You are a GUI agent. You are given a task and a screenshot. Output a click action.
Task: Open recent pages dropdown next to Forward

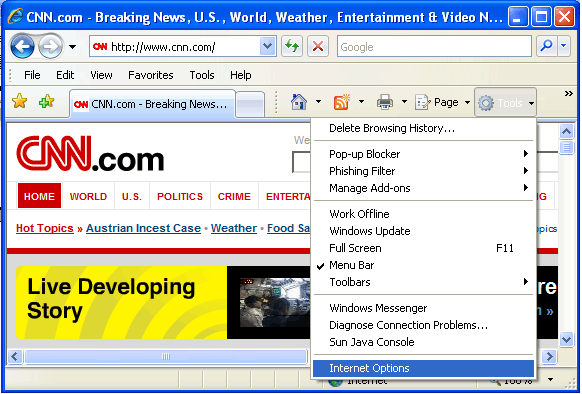point(73,47)
